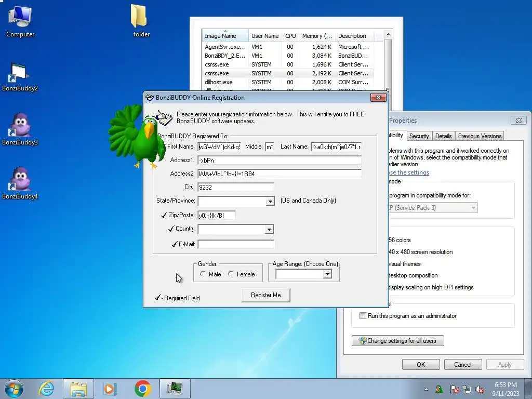Click the E-Mail input field

[236, 244]
